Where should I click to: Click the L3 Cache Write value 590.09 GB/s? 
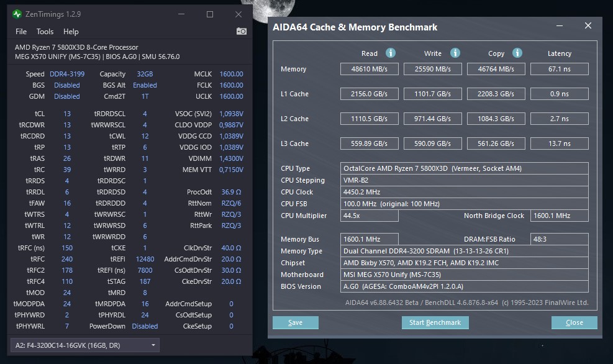[433, 143]
